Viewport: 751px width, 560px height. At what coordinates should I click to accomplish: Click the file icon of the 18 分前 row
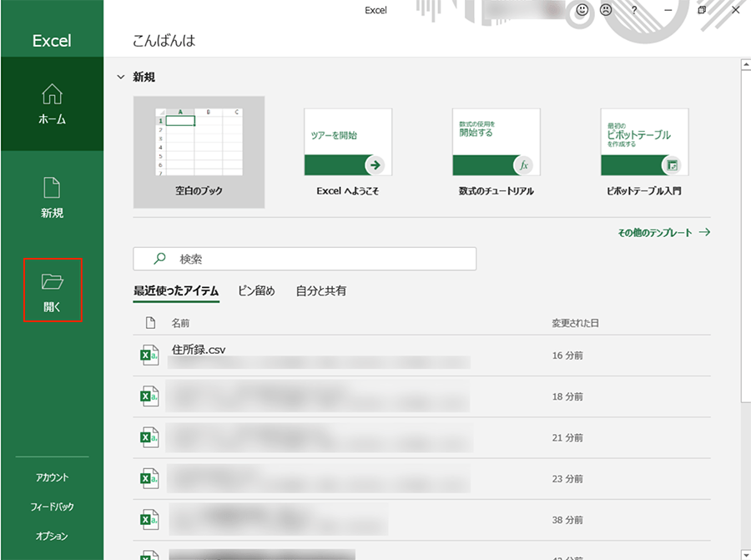coord(149,396)
